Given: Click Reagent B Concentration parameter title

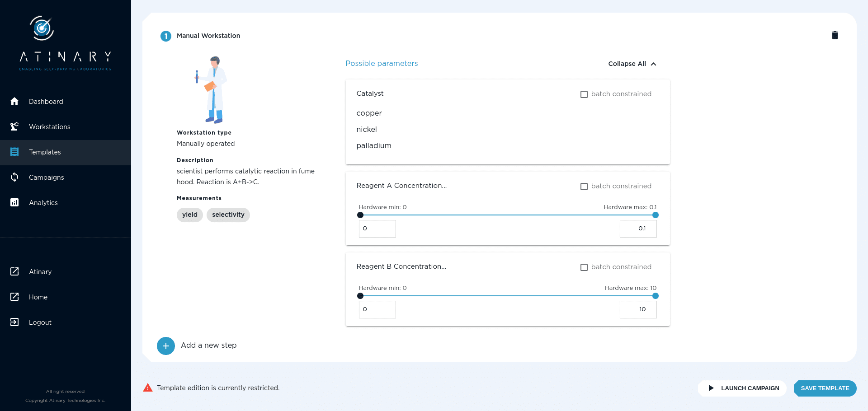Looking at the screenshot, I should pyautogui.click(x=401, y=266).
